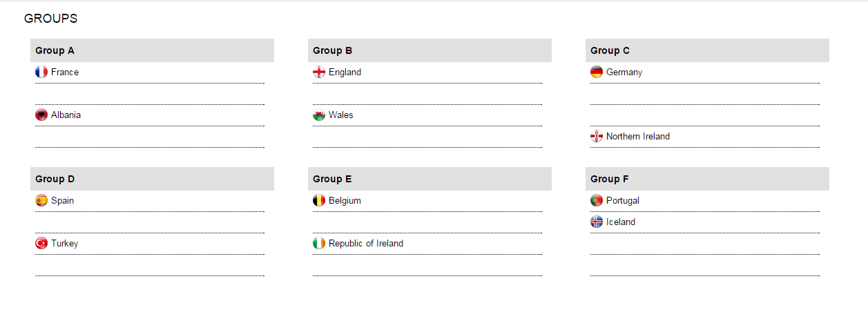Image resolution: width=868 pixels, height=310 pixels.
Task: Click the France flag icon
Action: click(x=41, y=72)
